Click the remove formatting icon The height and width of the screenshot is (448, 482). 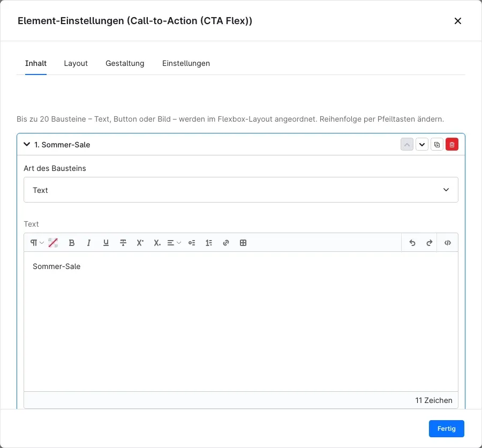(x=53, y=243)
